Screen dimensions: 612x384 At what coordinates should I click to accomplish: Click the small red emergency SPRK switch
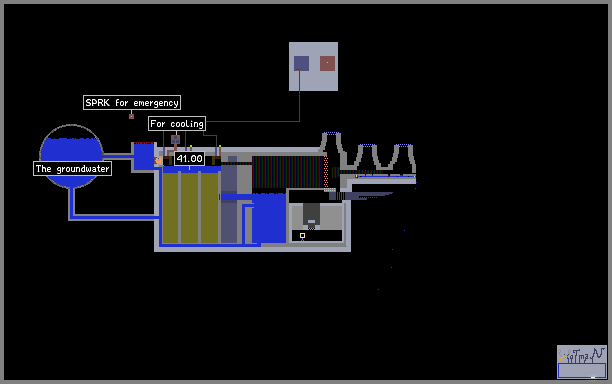click(x=132, y=116)
